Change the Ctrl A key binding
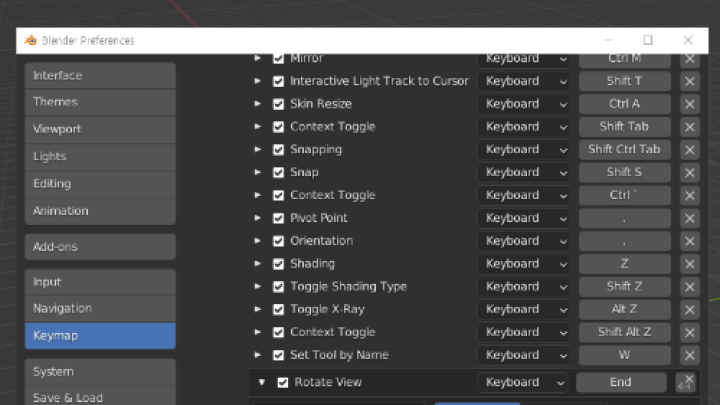Image resolution: width=720 pixels, height=405 pixels. coord(624,104)
